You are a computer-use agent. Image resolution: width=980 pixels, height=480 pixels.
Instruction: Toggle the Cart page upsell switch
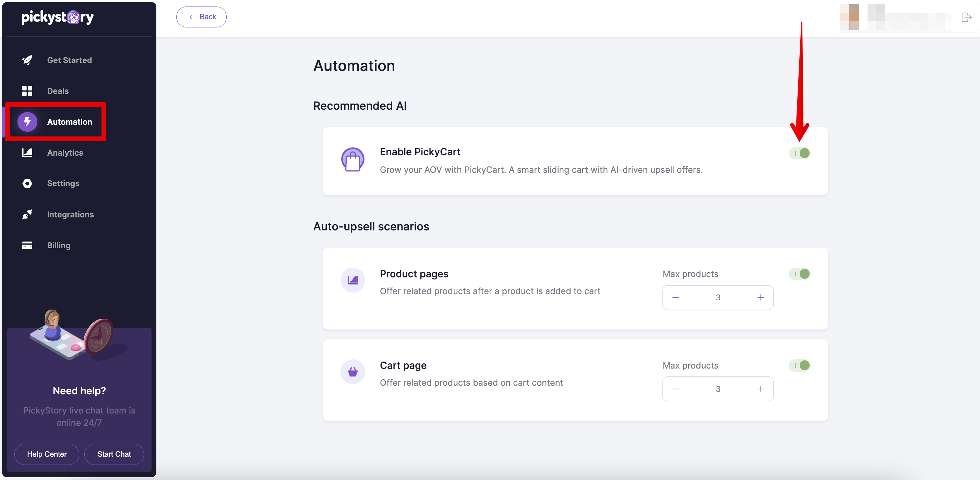(799, 365)
